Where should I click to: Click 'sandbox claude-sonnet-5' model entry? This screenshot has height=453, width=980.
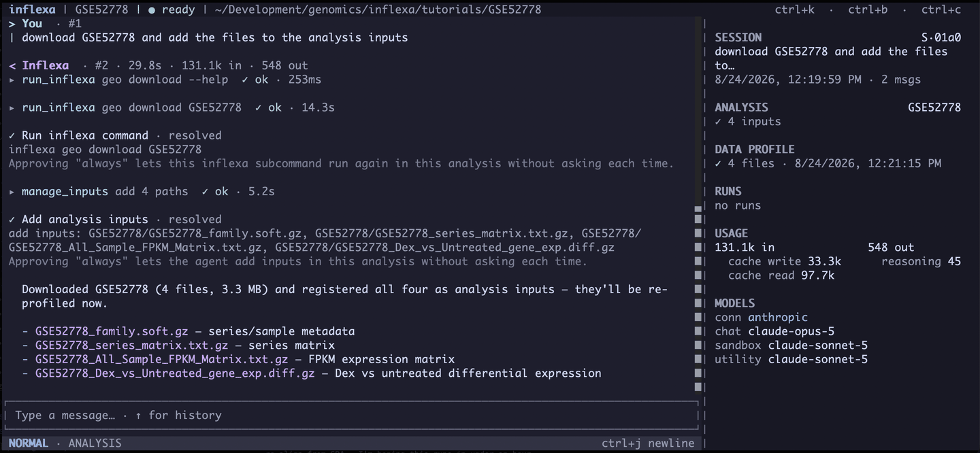coord(791,345)
